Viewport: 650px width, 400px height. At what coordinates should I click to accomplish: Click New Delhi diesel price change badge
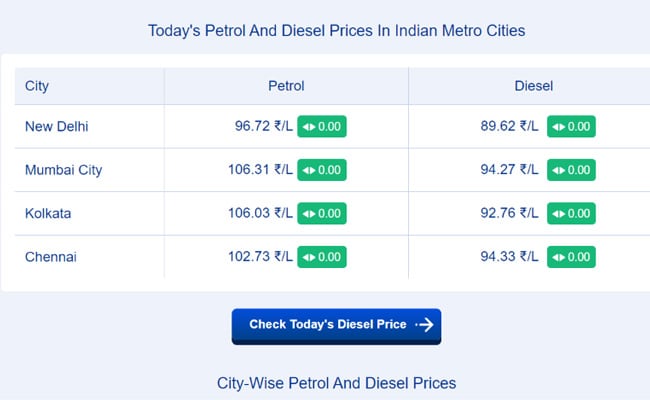click(572, 127)
